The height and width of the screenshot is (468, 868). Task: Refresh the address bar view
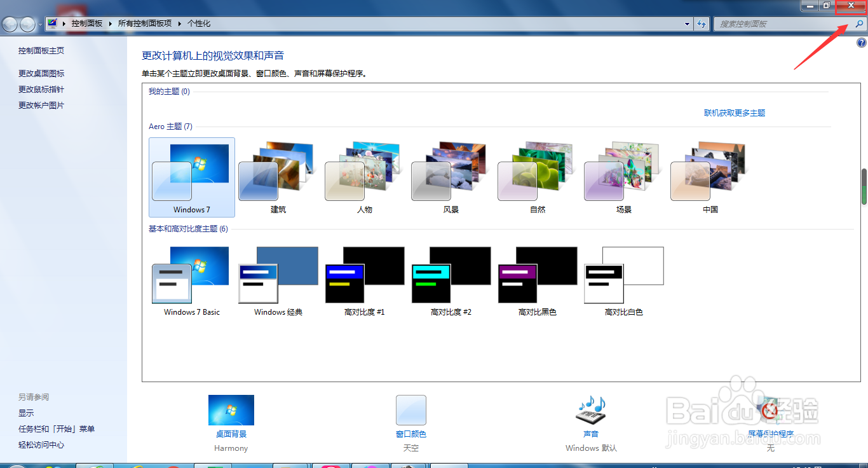(x=702, y=24)
